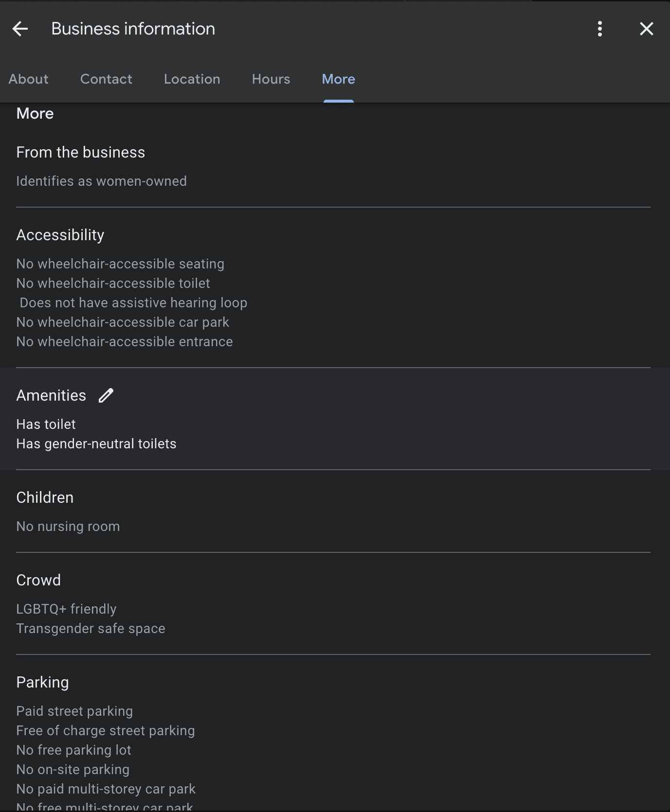Select the Identifies as women-owned attribute

[101, 181]
